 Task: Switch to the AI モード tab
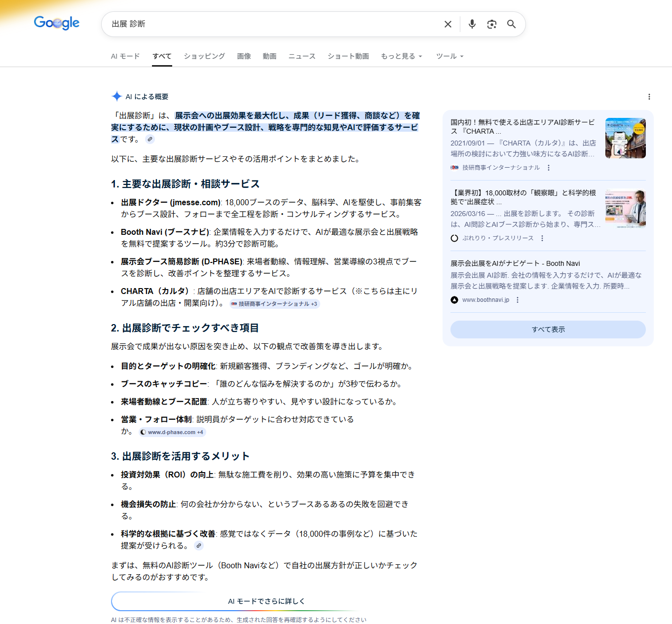(x=125, y=56)
